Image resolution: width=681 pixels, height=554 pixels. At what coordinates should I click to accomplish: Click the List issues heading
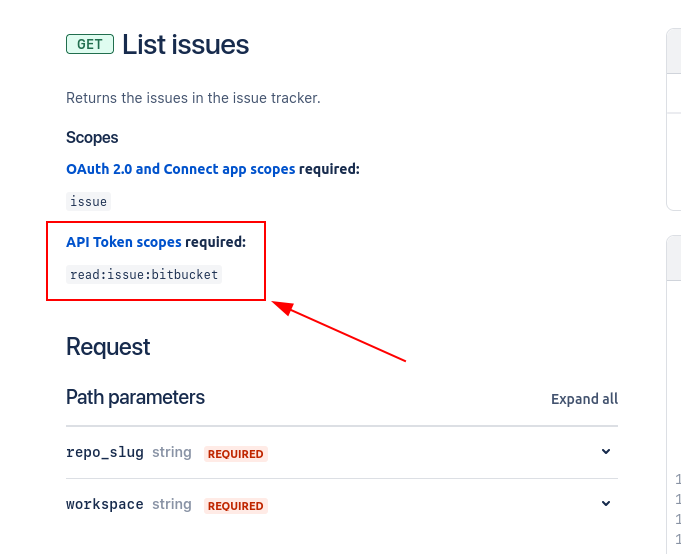tap(185, 45)
